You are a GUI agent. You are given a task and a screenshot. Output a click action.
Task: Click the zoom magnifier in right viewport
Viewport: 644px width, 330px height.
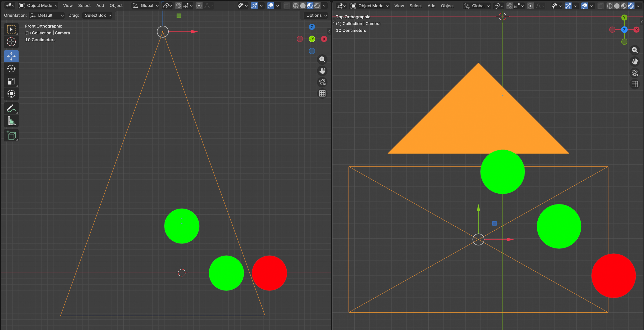[635, 50]
